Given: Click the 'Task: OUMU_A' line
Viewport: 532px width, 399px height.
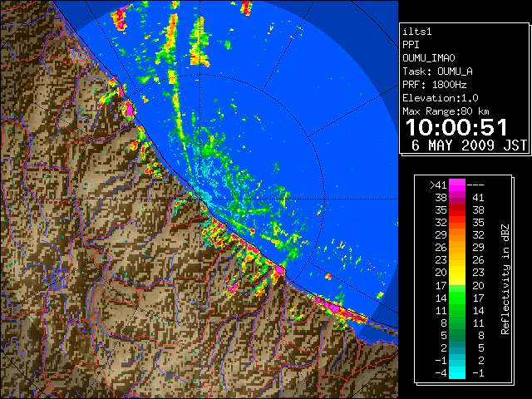Looking at the screenshot, I should [438, 71].
